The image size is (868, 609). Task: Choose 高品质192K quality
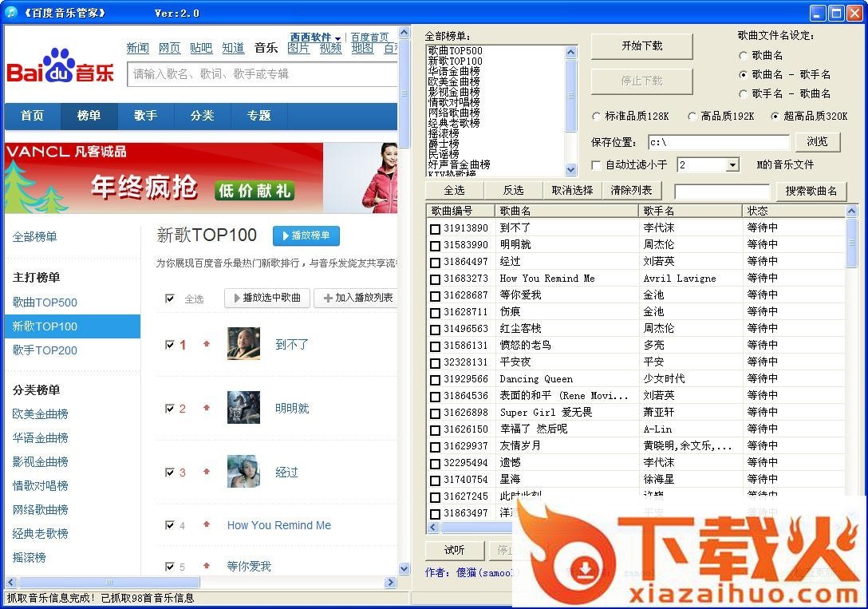(692, 117)
